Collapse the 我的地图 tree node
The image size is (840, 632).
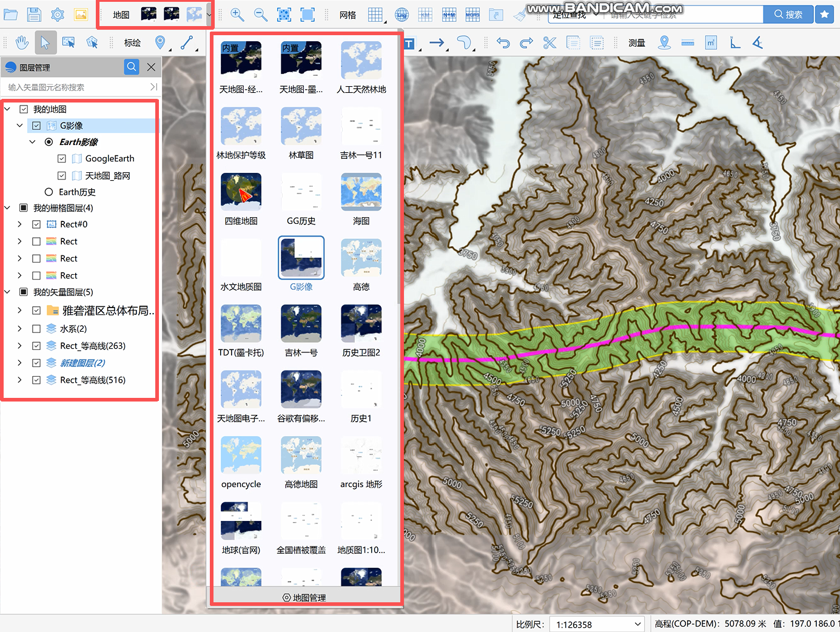7,109
